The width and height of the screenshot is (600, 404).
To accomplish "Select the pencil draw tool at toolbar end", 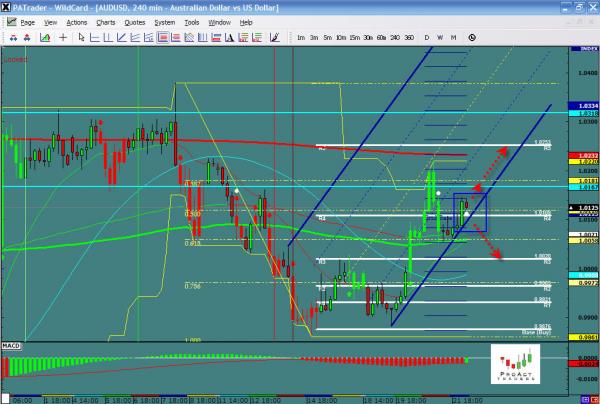I will (x=272, y=37).
